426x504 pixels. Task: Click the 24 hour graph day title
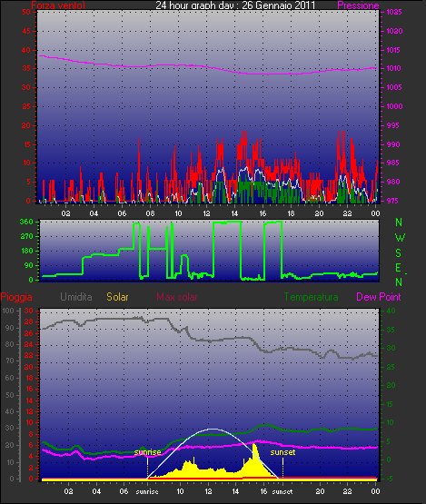(235, 5)
